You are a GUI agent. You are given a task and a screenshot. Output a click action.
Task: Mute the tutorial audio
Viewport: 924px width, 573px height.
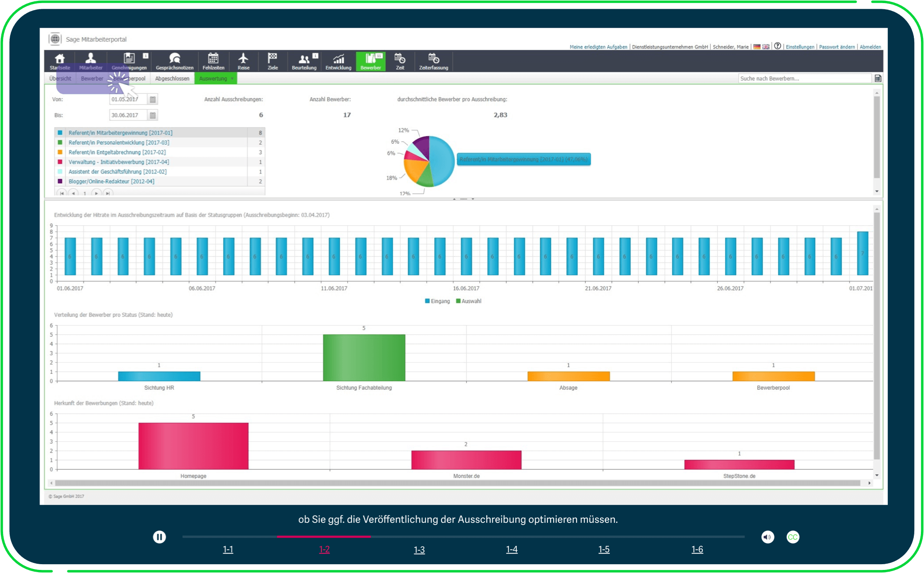(768, 537)
